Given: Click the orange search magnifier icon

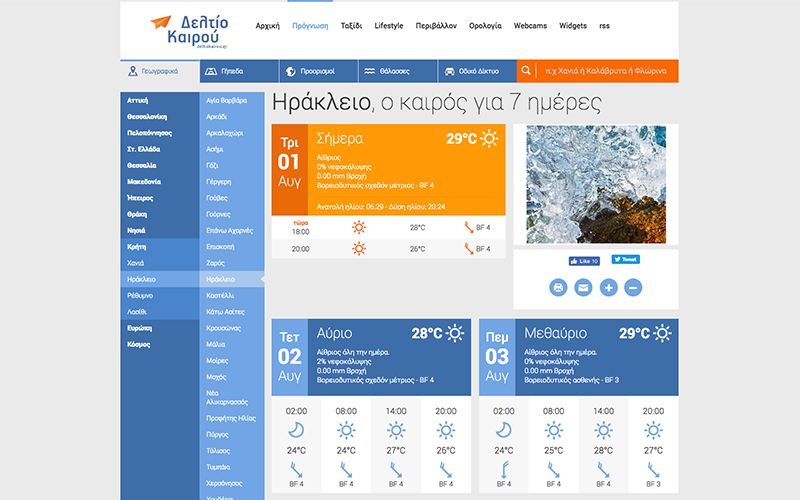Looking at the screenshot, I should point(527,71).
